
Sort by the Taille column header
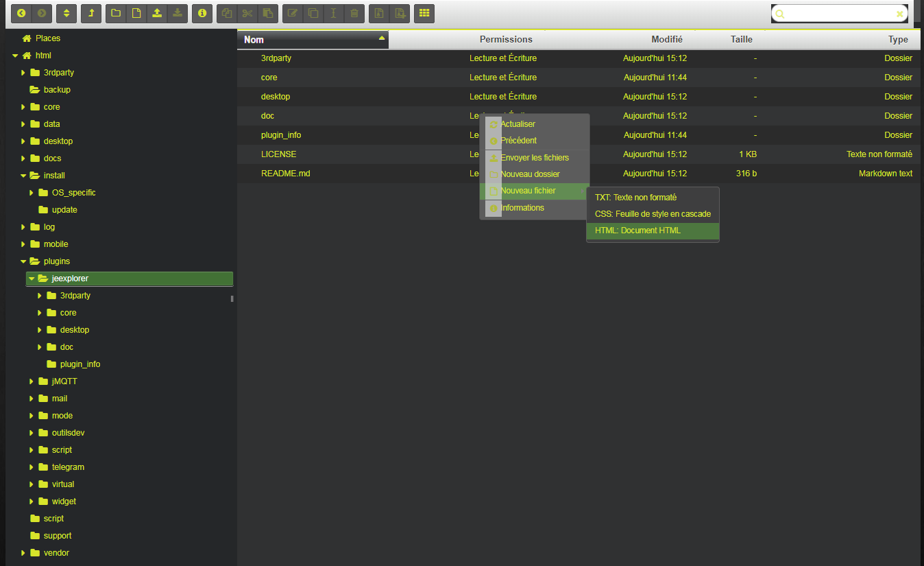(x=730, y=40)
